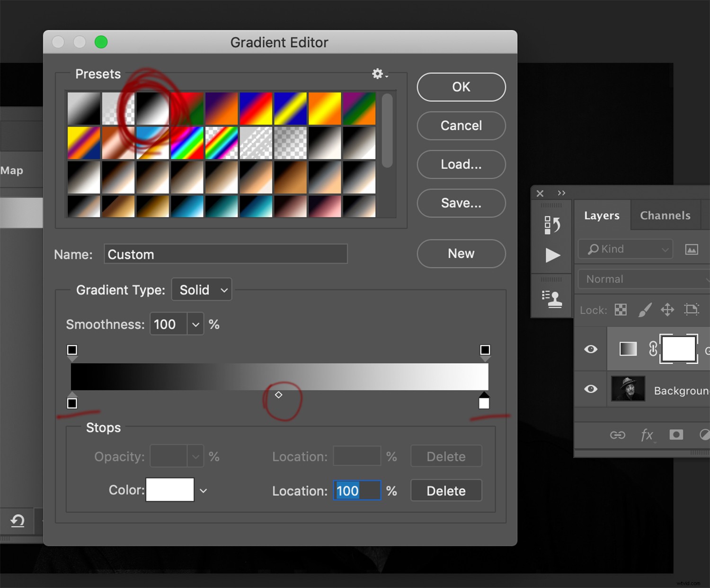Open the Presets panel gear menu
Viewport: 710px width, 588px height.
point(377,74)
